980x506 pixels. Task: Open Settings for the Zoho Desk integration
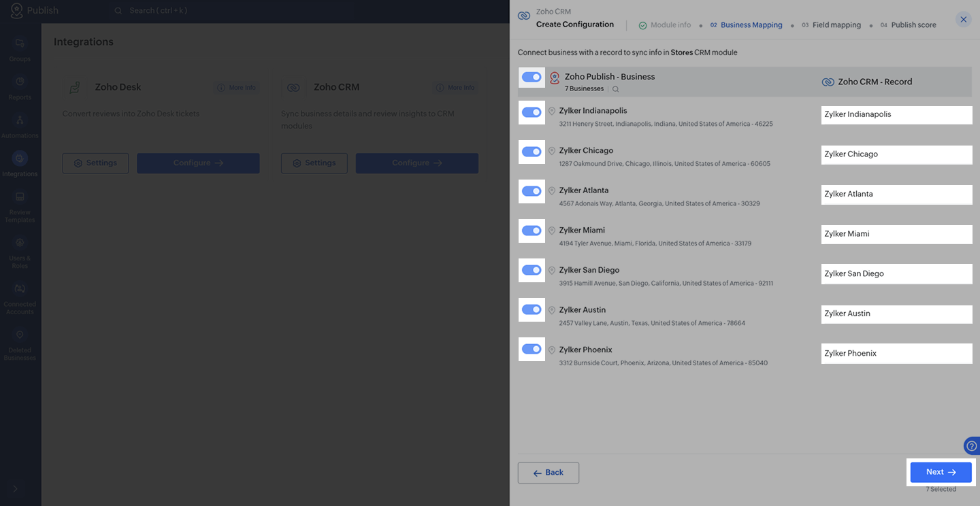click(95, 163)
